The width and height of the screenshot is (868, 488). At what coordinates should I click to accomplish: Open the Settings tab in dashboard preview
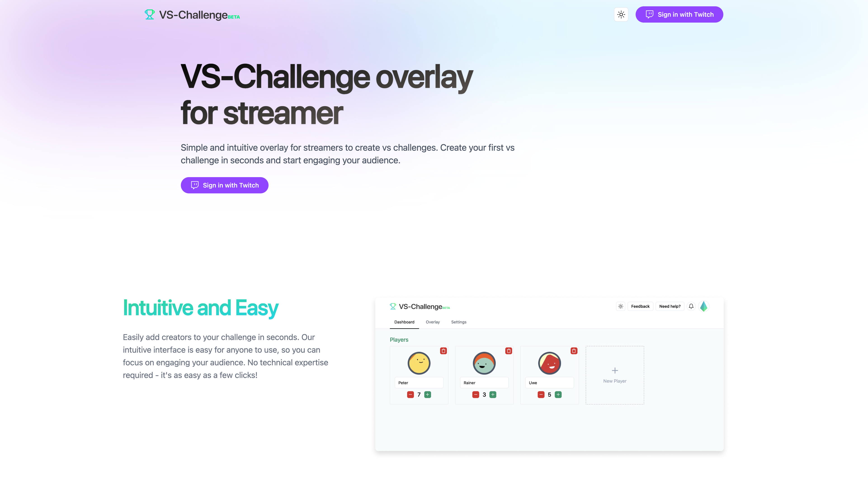point(458,322)
